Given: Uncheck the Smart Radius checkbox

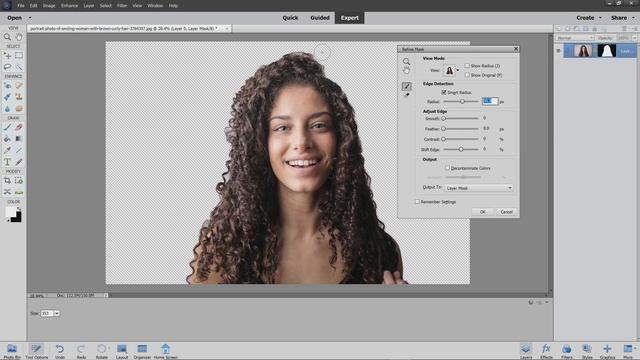Looking at the screenshot, I should 444,93.
